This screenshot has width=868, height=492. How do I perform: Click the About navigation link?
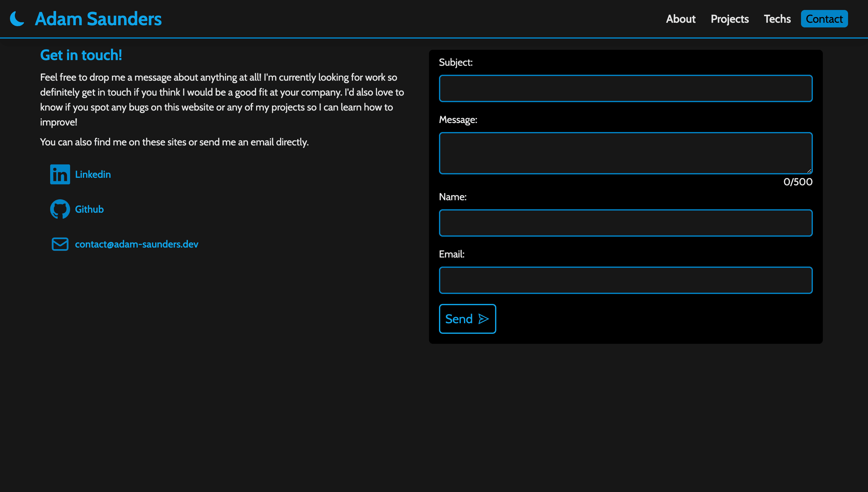[x=680, y=18]
